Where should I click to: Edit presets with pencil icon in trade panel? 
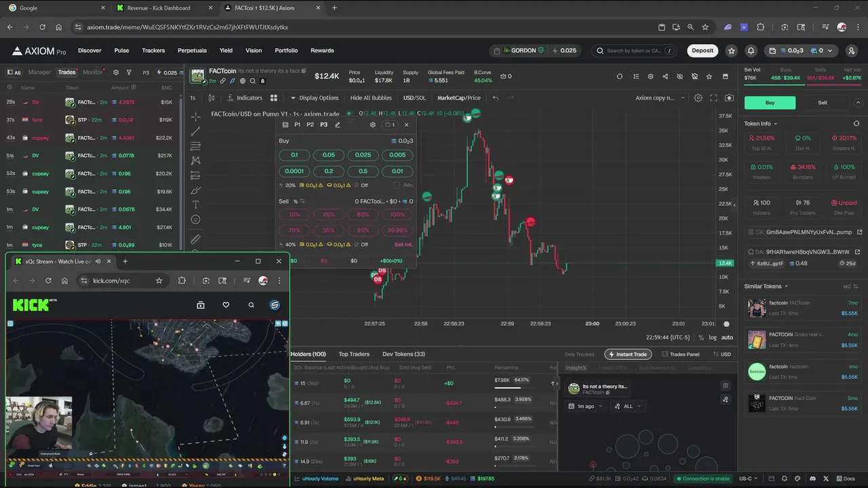[338, 125]
